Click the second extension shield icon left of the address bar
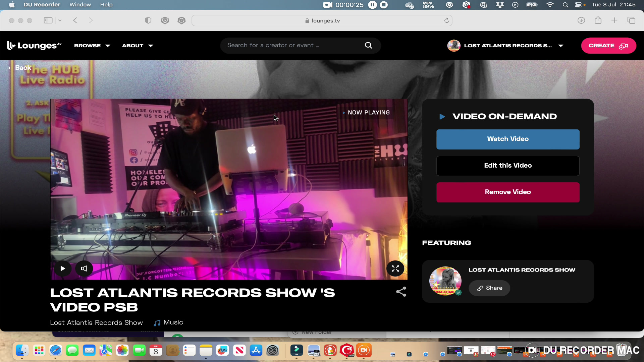This screenshot has height=362, width=644. point(181,20)
